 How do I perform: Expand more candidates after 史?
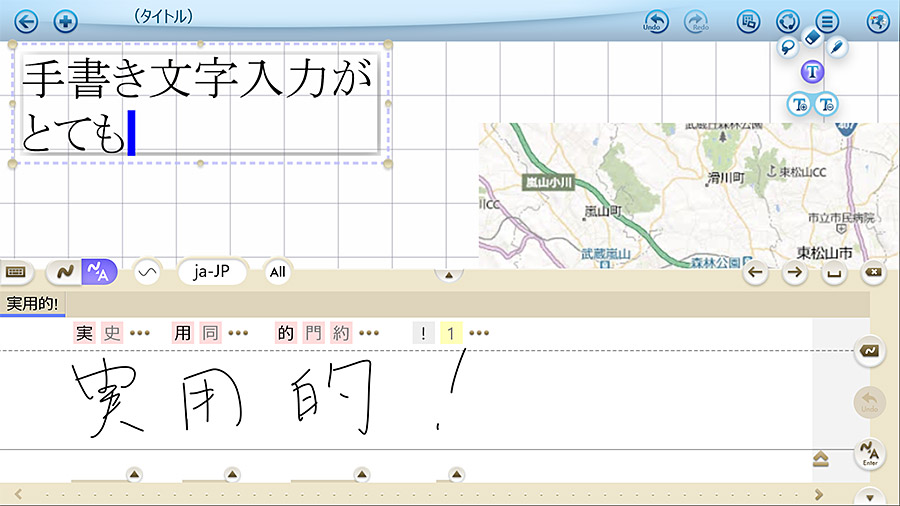(139, 334)
